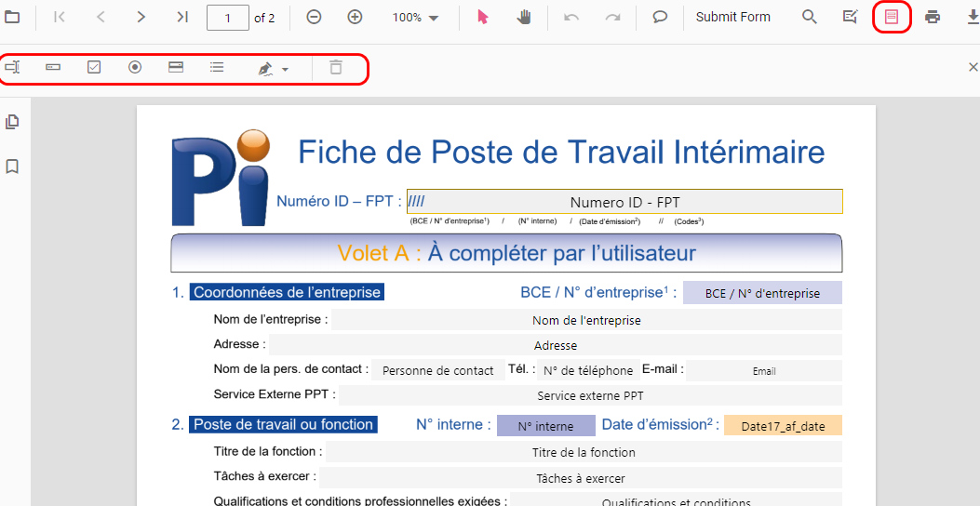Add a radio button form field
This screenshot has height=506, width=980.
pyautogui.click(x=135, y=67)
